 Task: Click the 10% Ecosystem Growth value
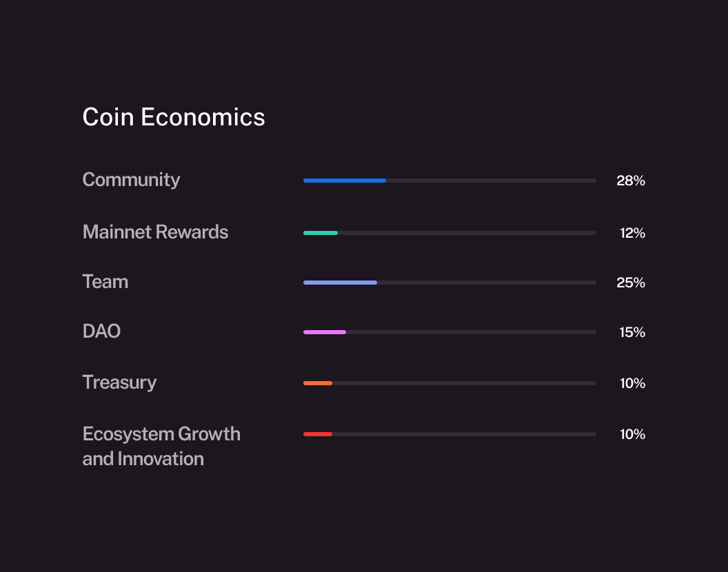tap(632, 434)
